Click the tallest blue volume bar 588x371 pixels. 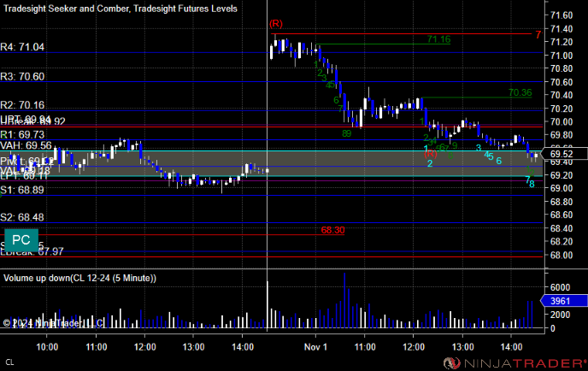click(x=344, y=301)
